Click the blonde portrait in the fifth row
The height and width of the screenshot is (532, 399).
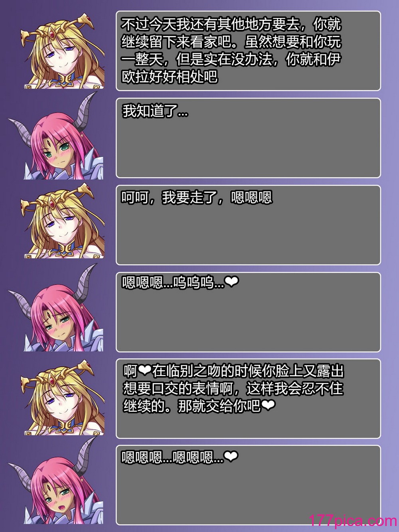(x=62, y=397)
